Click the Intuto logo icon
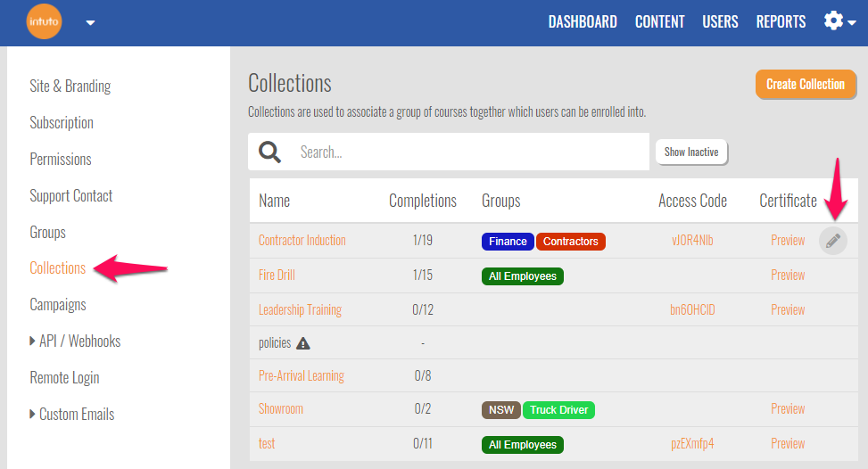 (x=44, y=22)
